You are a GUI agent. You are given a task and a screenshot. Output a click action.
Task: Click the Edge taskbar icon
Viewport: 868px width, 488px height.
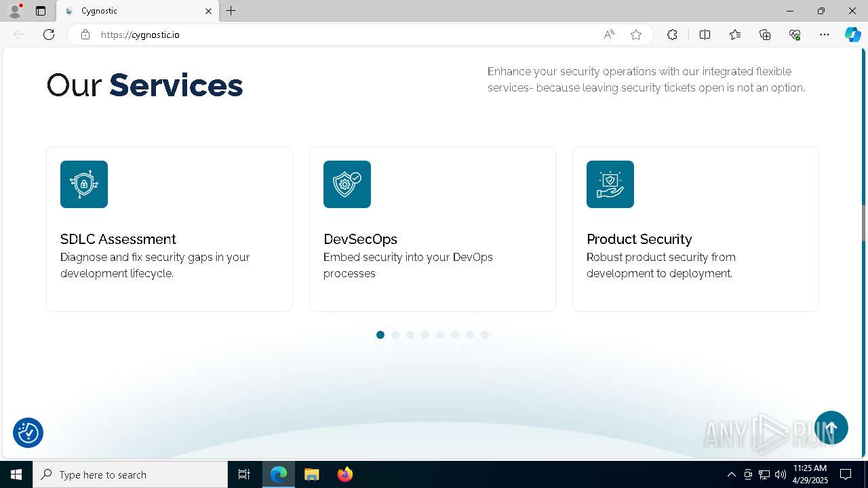[x=279, y=474]
